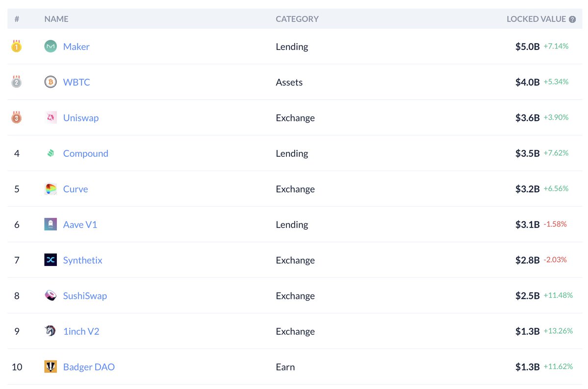
Task: Select SushiSwap's $2.5B locked value
Action: (x=527, y=296)
